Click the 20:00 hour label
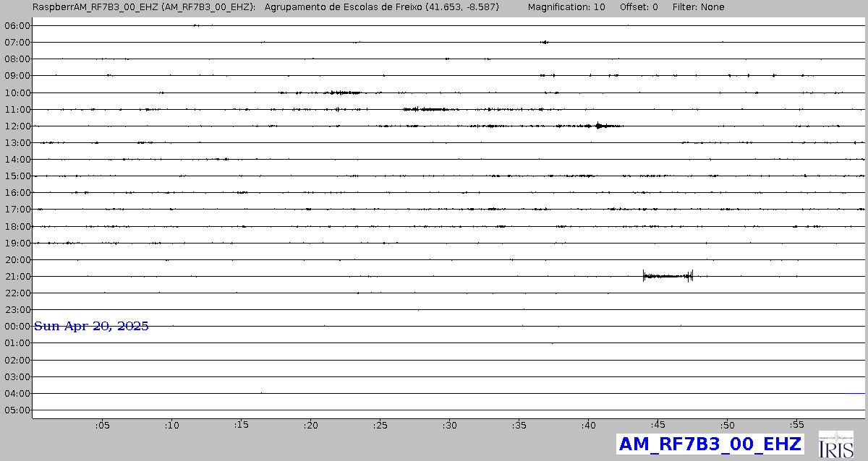Image resolution: width=868 pixels, height=461 pixels. click(x=17, y=259)
